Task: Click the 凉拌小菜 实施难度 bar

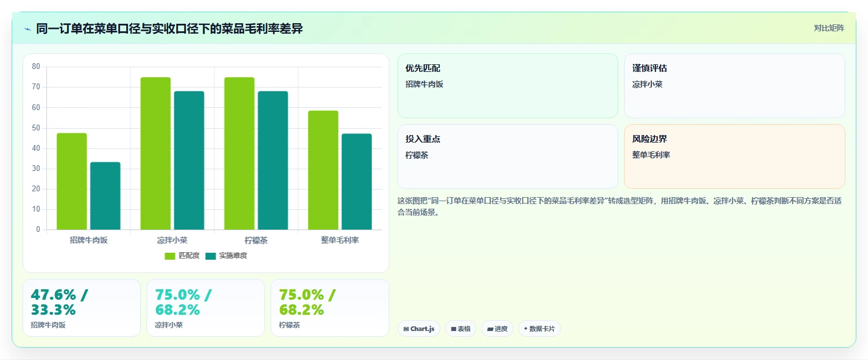Action: [189, 161]
